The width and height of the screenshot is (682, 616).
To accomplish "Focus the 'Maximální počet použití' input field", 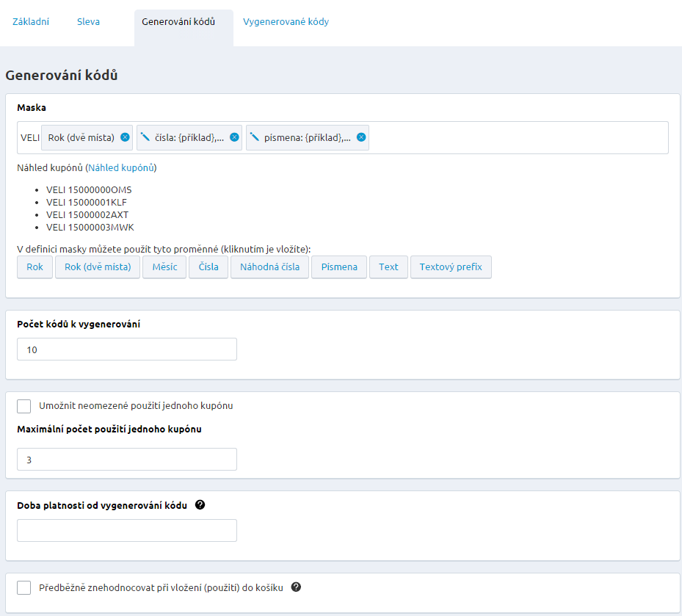I will pyautogui.click(x=127, y=460).
